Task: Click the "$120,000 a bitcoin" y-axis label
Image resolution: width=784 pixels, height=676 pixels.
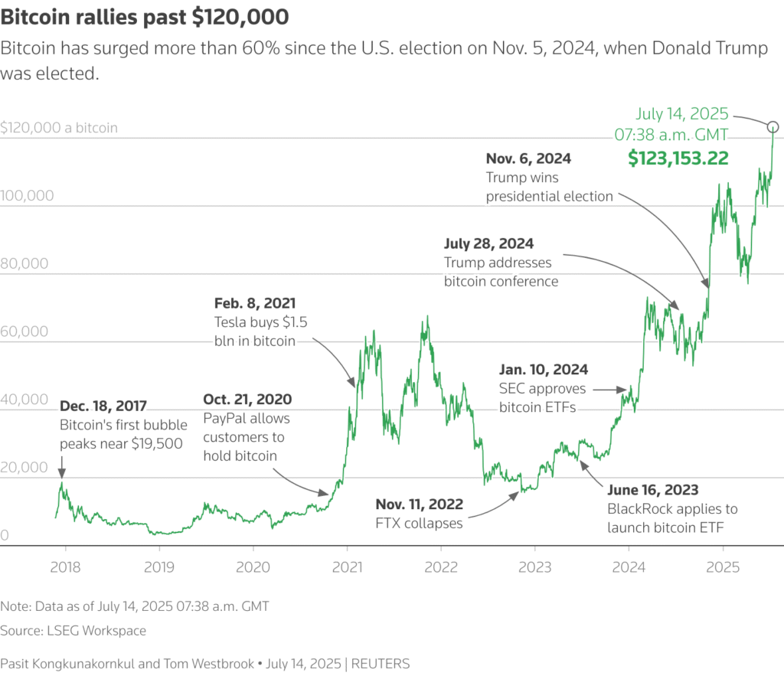Action: tap(60, 128)
